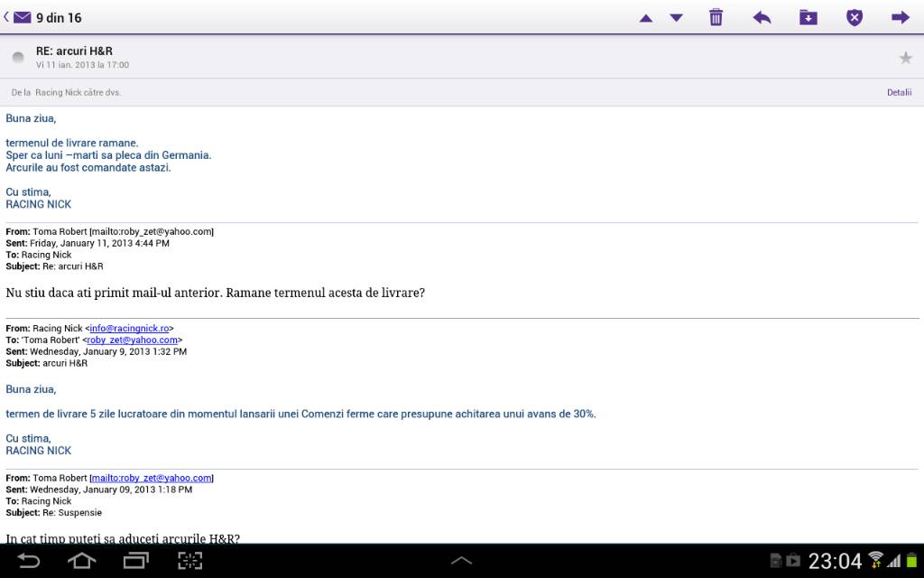
Task: Star the RE: arcuri H&R message
Action: (x=906, y=58)
